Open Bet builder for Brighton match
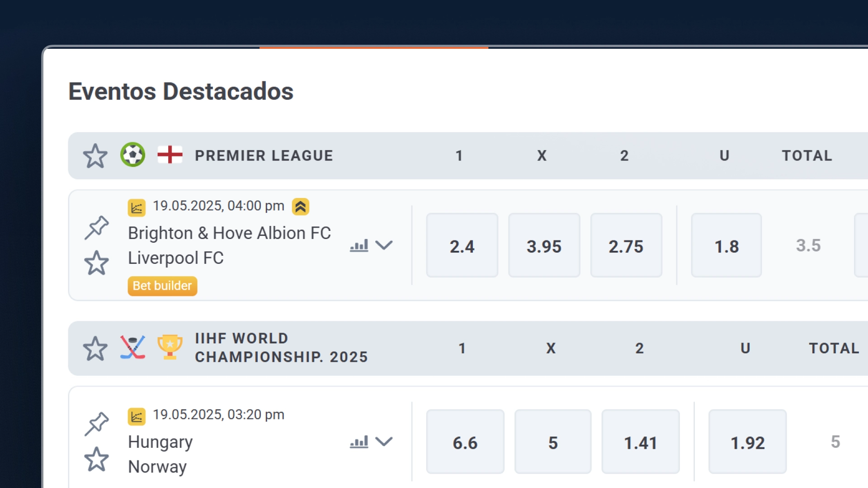 162,286
